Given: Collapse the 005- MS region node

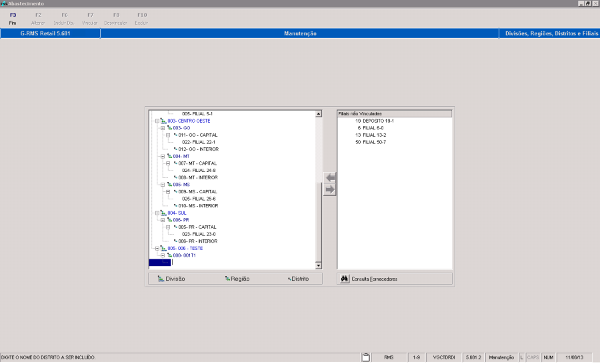Looking at the screenshot, I should 163,185.
